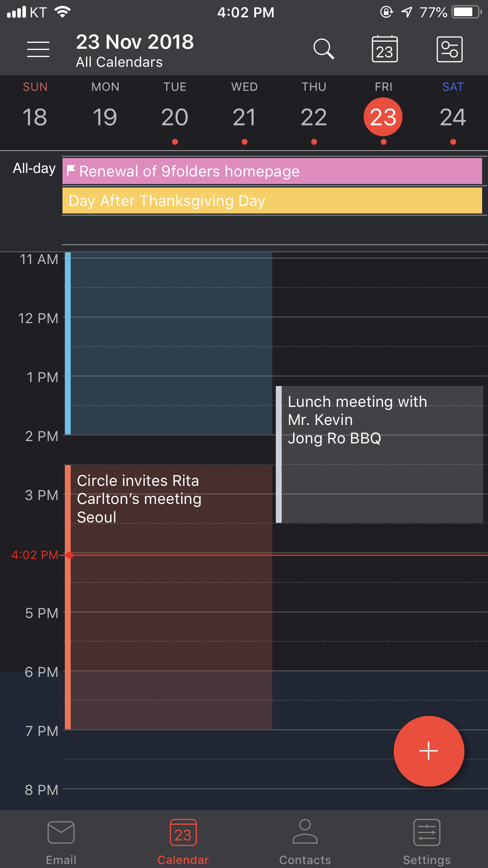Open the hamburger navigation menu
Screen dimensions: 488x868
click(x=38, y=49)
